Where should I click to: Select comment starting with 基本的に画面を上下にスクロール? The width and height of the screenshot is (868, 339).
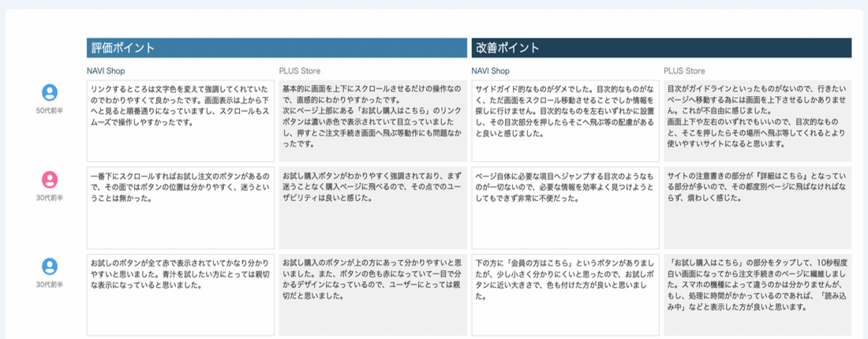coord(372,117)
